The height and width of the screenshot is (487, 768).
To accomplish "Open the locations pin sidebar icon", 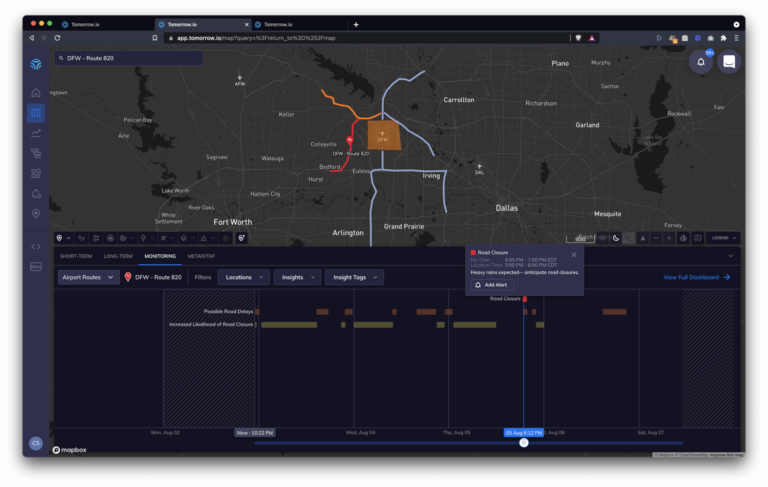I will 36,214.
